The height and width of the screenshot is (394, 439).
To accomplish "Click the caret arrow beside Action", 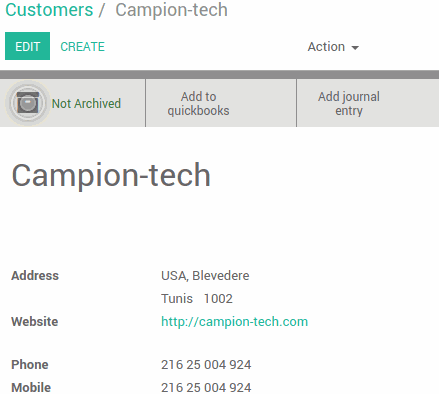I will (355, 48).
